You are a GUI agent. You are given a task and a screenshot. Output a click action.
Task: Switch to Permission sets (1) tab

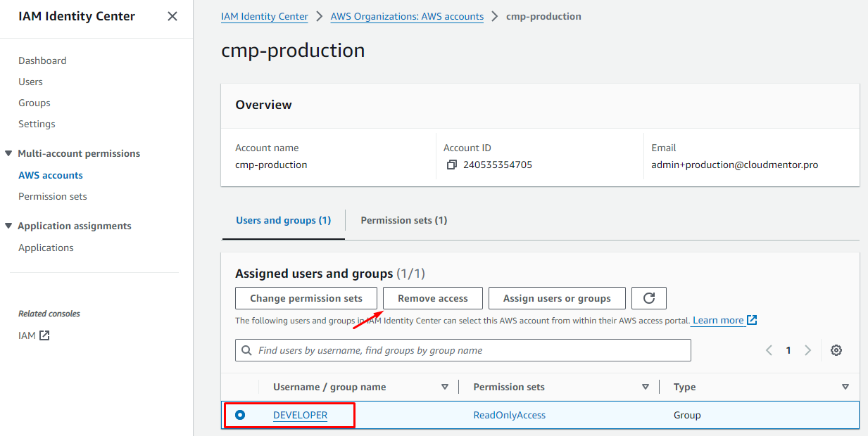403,220
